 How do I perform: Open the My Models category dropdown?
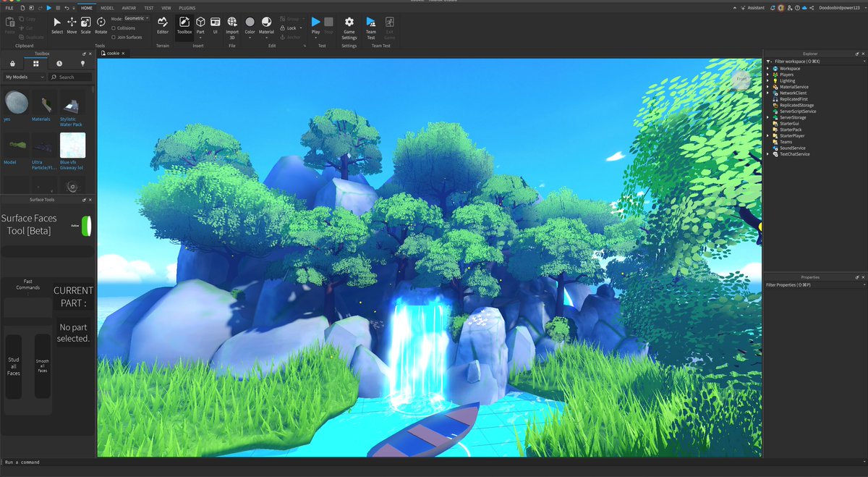(x=25, y=77)
